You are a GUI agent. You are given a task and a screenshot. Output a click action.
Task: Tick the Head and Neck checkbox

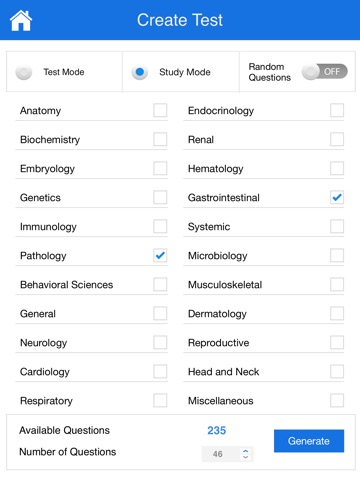(337, 371)
